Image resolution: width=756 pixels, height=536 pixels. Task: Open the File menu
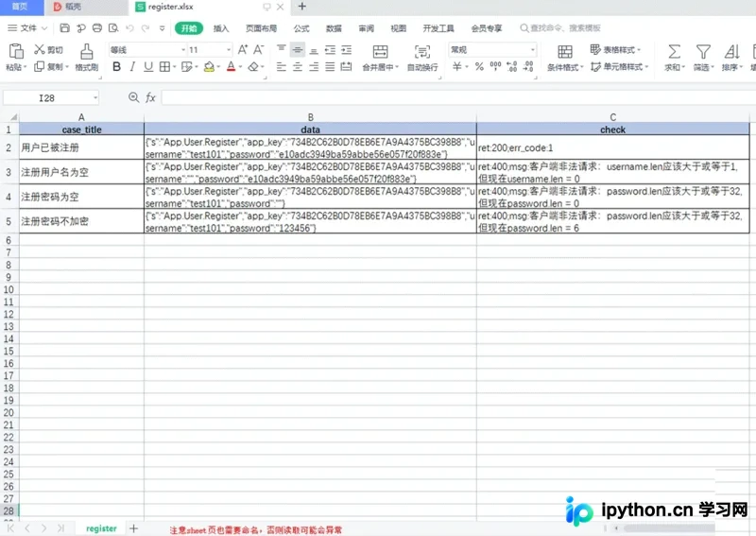(x=27, y=28)
